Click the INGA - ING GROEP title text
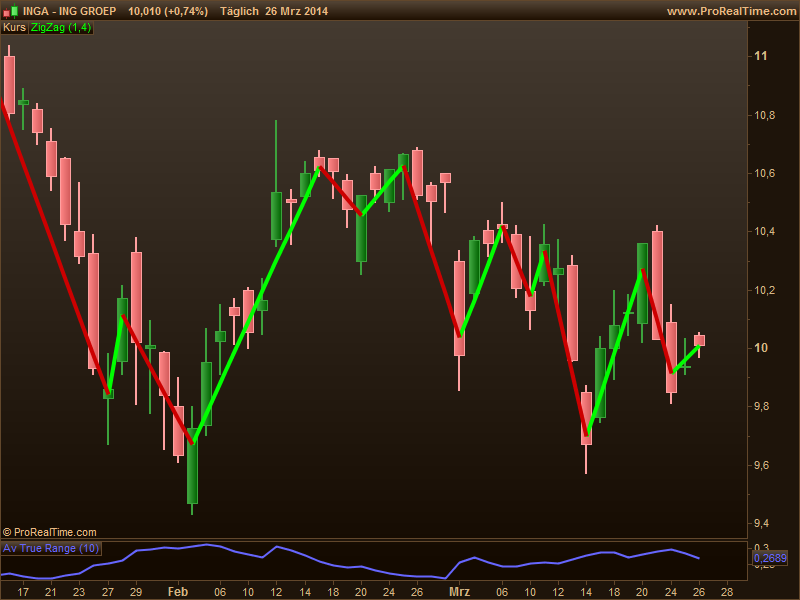The width and height of the screenshot is (800, 600). pos(69,11)
